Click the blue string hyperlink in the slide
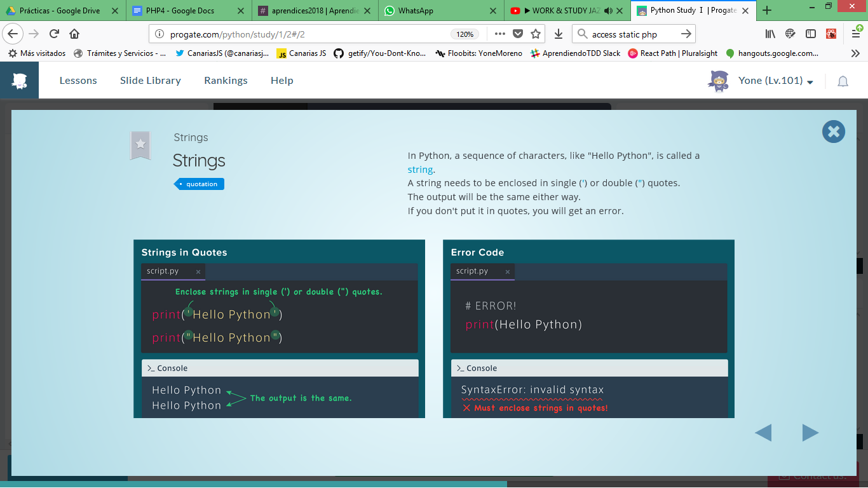Viewport: 868px width, 488px height. coord(420,169)
